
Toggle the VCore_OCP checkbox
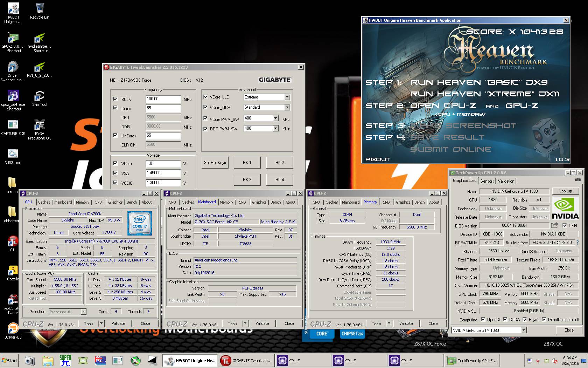(205, 107)
